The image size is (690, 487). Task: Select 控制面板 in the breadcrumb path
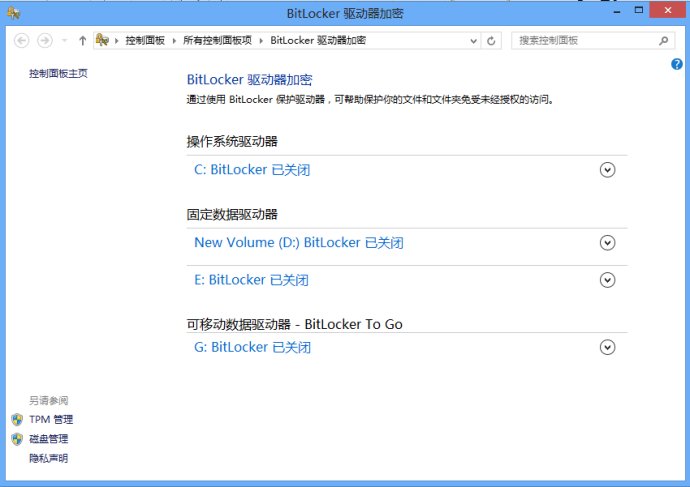(145, 40)
